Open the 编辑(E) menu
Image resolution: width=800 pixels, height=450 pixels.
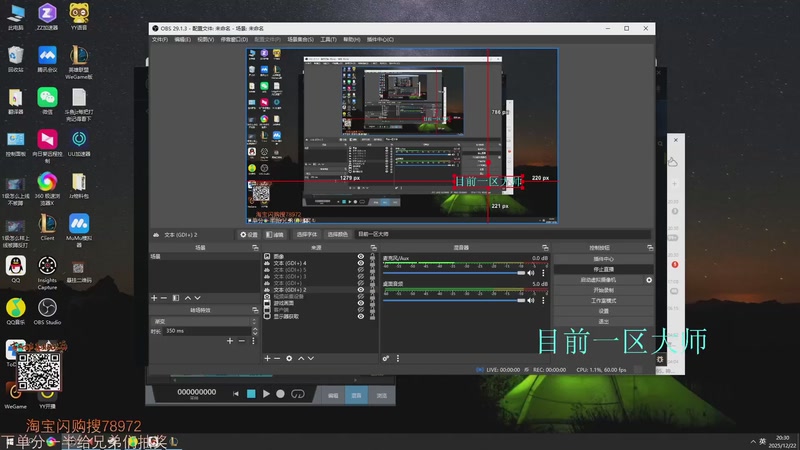click(182, 39)
